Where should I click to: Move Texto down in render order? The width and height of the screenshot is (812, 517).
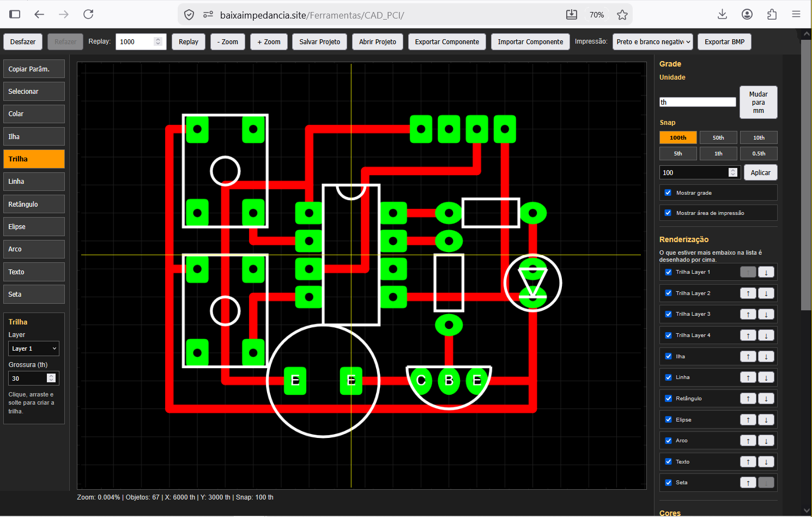click(766, 462)
